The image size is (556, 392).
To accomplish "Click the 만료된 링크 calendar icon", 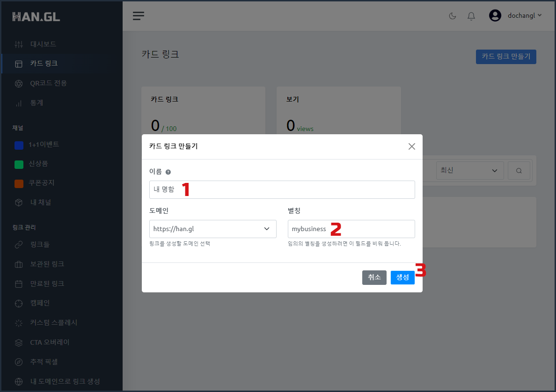I will point(19,284).
